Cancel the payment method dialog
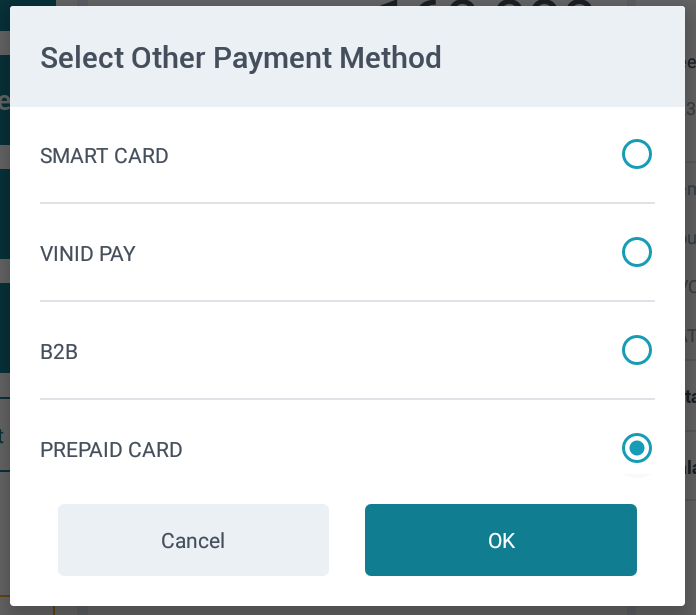Viewport: 696px width, 615px height. 193,540
